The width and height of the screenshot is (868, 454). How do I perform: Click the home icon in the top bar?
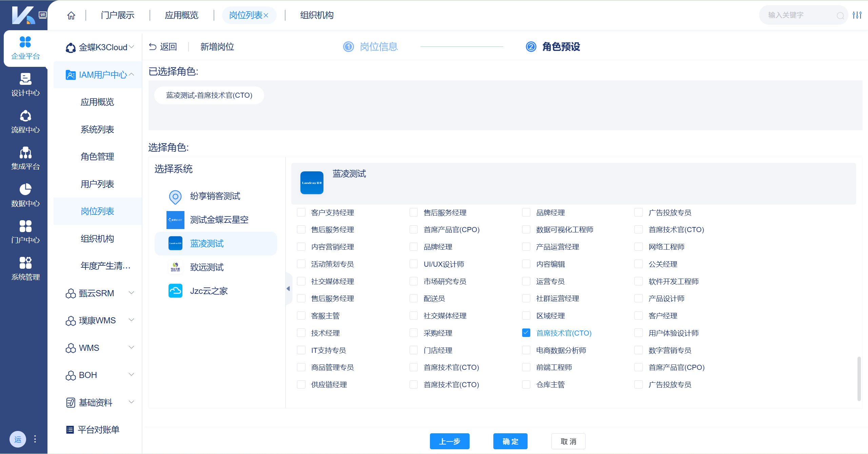[71, 15]
